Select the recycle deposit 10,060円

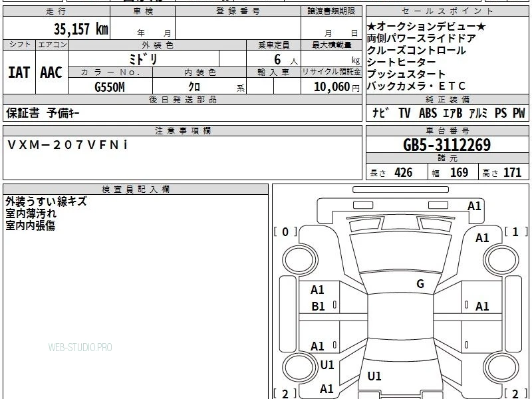(x=336, y=87)
